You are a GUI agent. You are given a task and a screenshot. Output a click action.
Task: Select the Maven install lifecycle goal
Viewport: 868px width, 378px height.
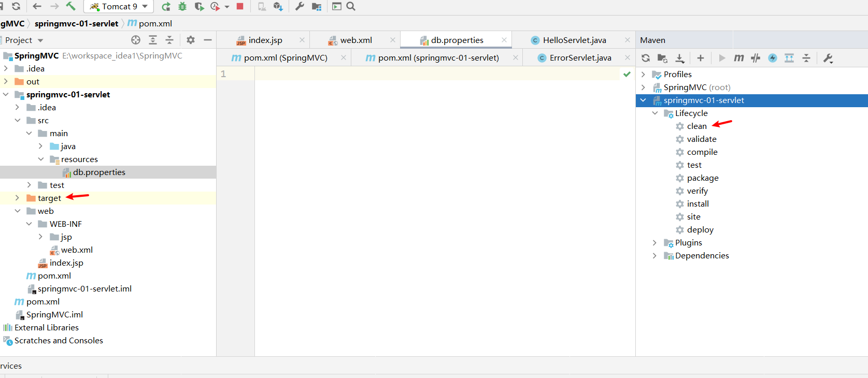(x=698, y=203)
